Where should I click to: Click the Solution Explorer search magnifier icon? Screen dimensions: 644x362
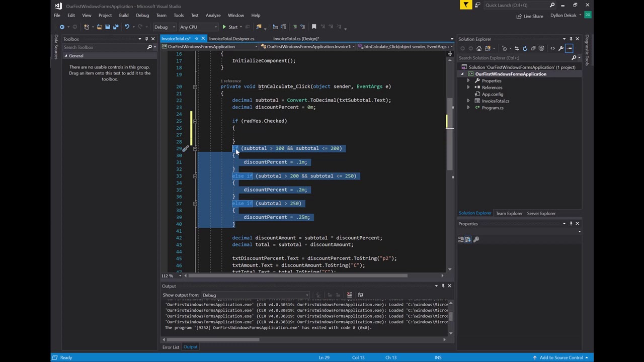coord(574,58)
